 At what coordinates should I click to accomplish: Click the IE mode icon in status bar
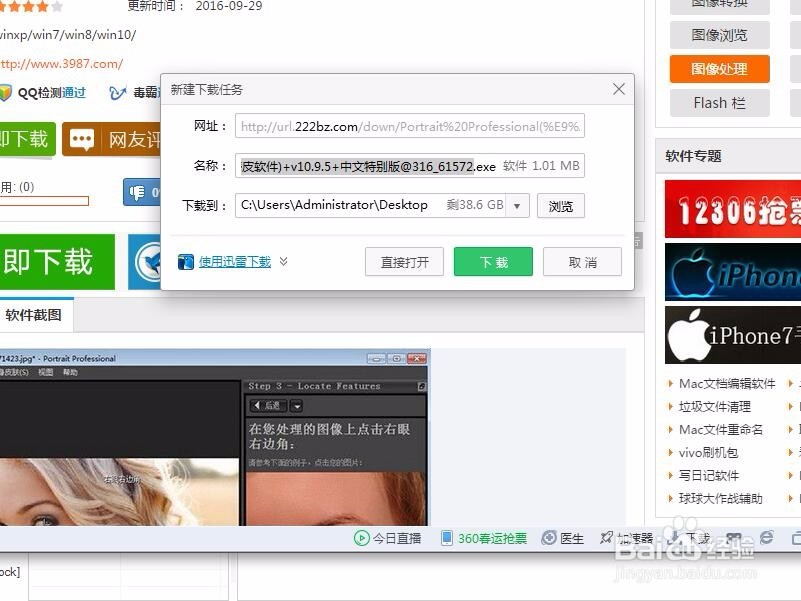[x=766, y=537]
